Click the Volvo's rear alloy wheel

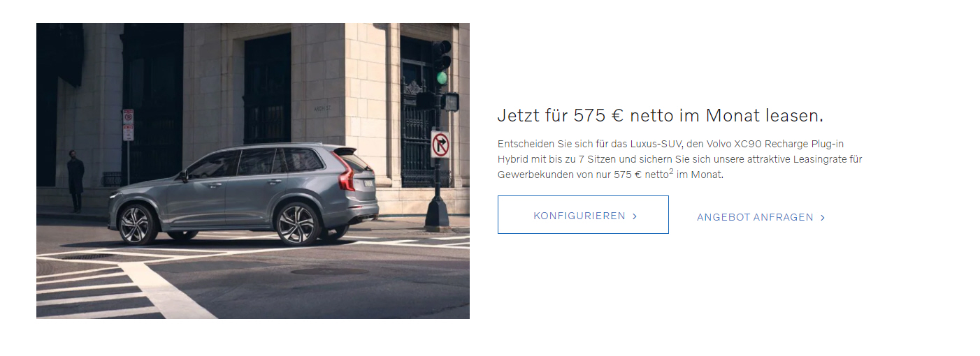296,224
